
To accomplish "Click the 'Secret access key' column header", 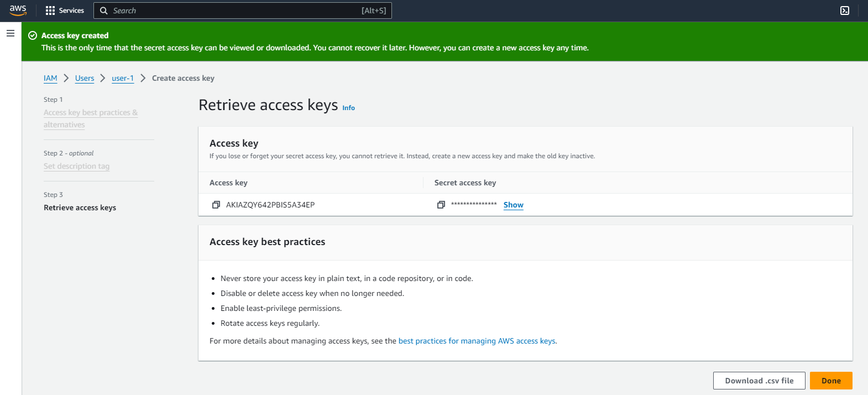I will (465, 183).
